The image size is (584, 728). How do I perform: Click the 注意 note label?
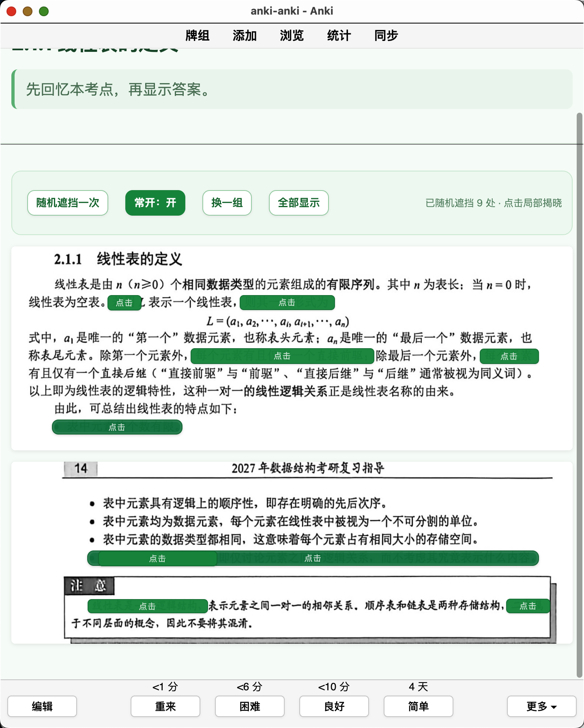coord(89,586)
